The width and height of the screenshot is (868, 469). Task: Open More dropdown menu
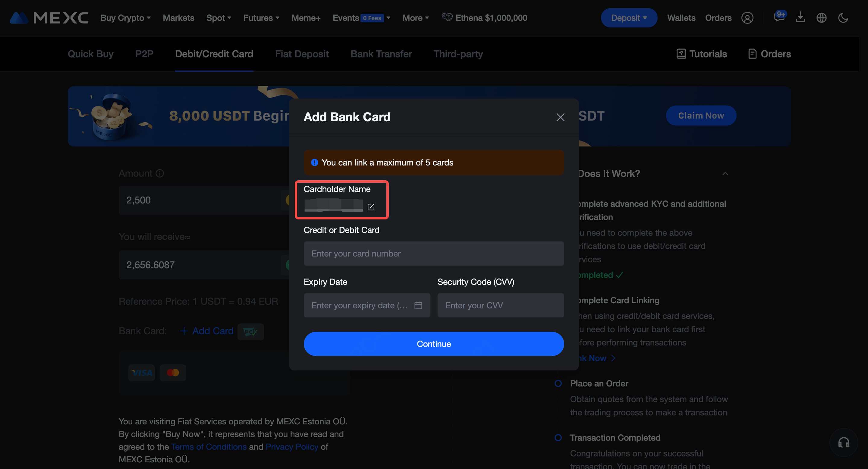click(416, 18)
